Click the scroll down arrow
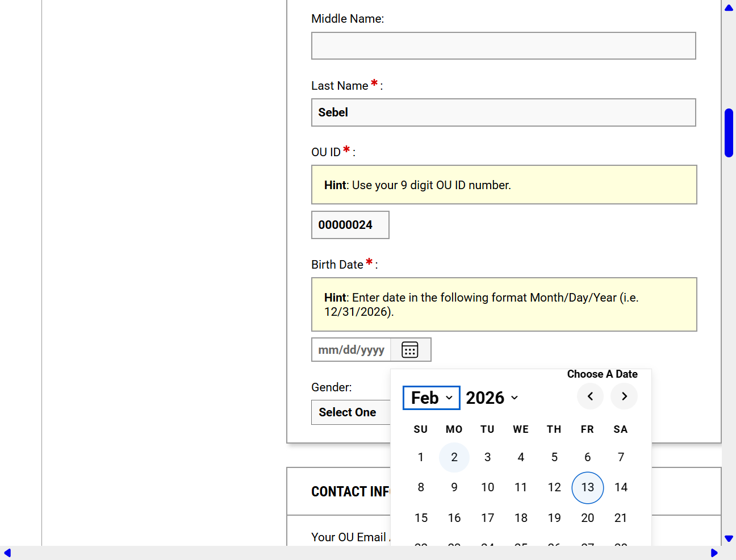 729,538
